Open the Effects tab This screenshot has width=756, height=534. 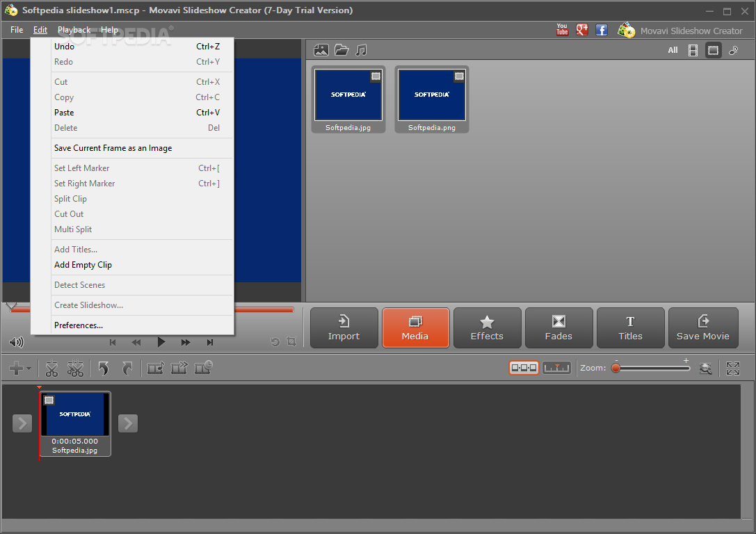click(x=487, y=327)
